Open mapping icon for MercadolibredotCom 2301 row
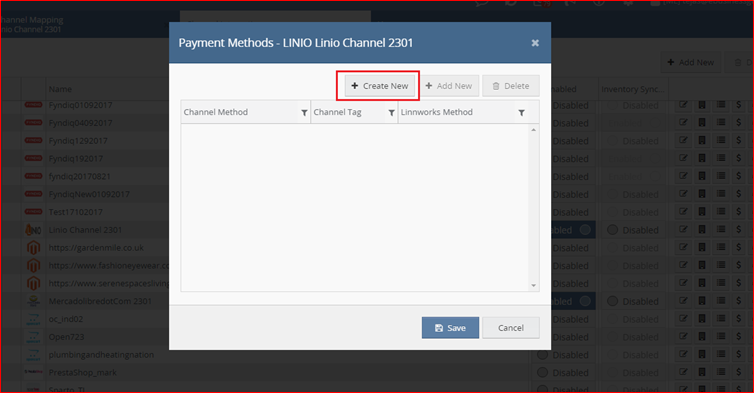Image resolution: width=754 pixels, height=393 pixels. tap(702, 301)
